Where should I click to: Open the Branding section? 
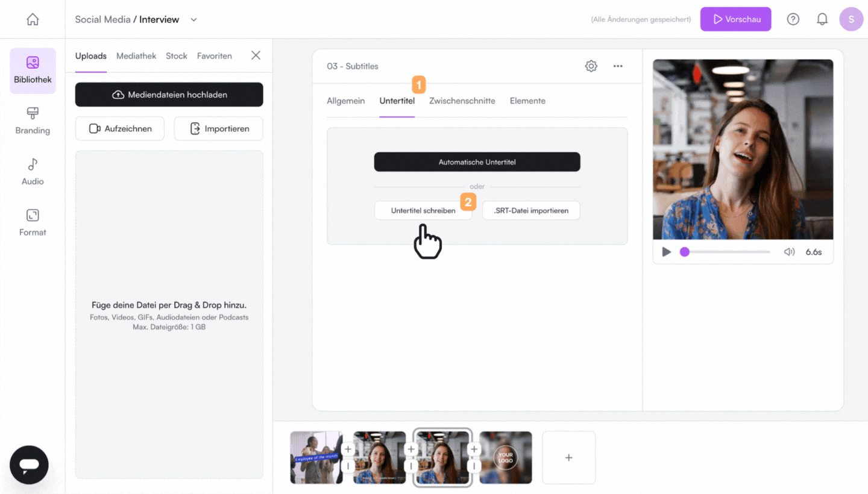[33, 121]
